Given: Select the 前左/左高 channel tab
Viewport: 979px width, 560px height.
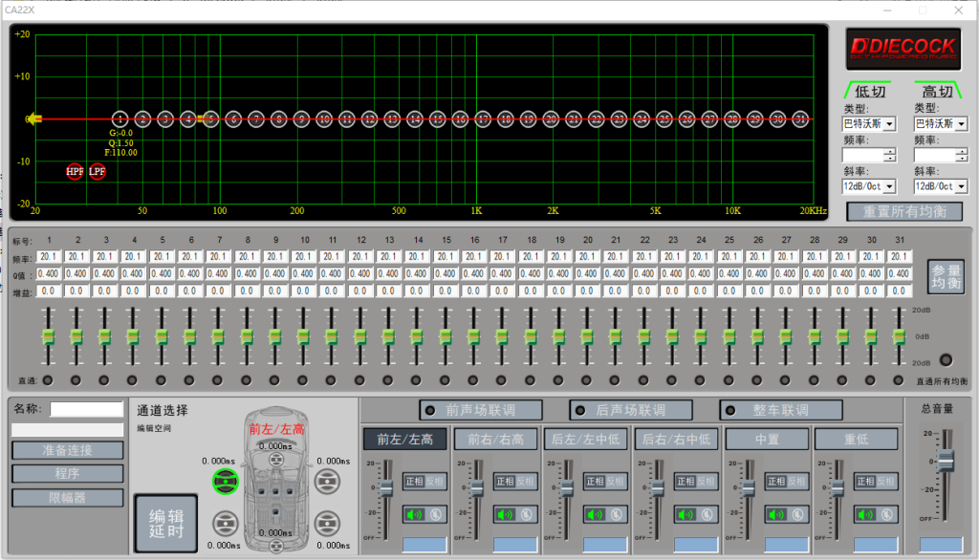Looking at the screenshot, I should pos(404,440).
